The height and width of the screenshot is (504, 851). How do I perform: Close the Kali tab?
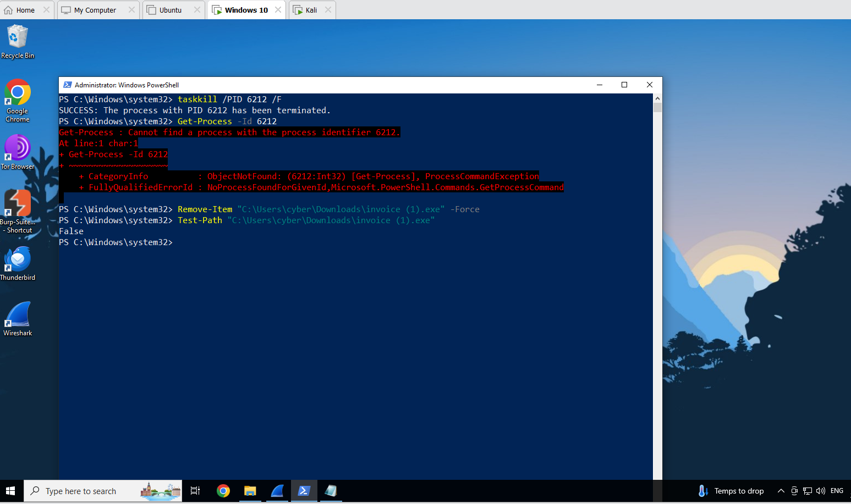pyautogui.click(x=328, y=10)
